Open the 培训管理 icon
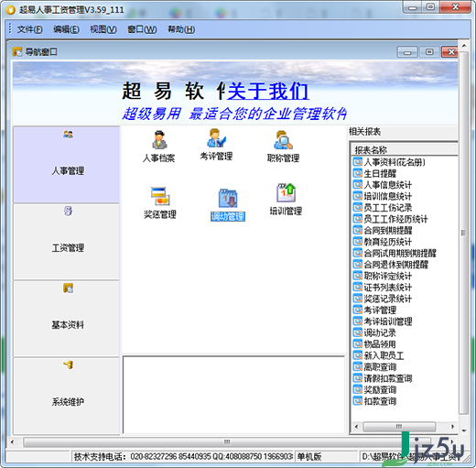The width and height of the screenshot is (476, 468). [x=286, y=200]
